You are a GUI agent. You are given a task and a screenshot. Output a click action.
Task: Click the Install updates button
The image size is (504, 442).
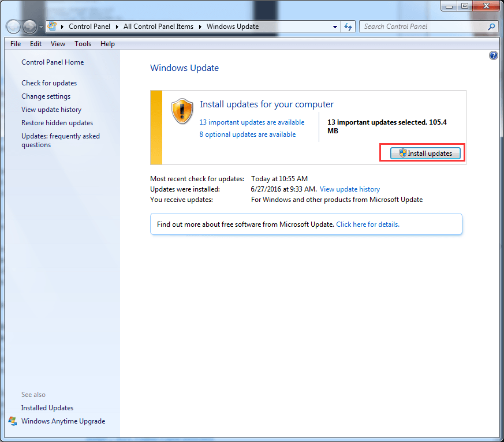click(x=425, y=153)
